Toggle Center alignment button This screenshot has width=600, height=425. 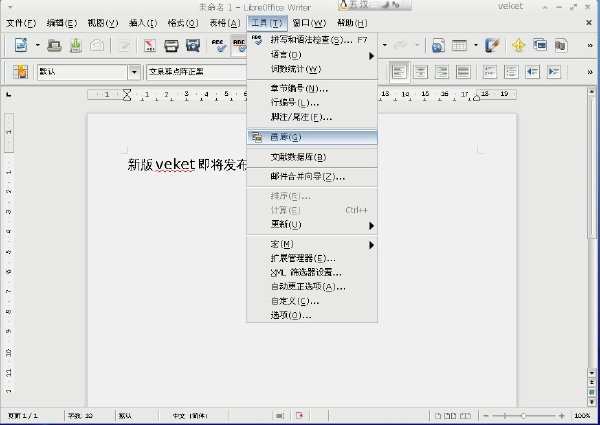tap(421, 72)
